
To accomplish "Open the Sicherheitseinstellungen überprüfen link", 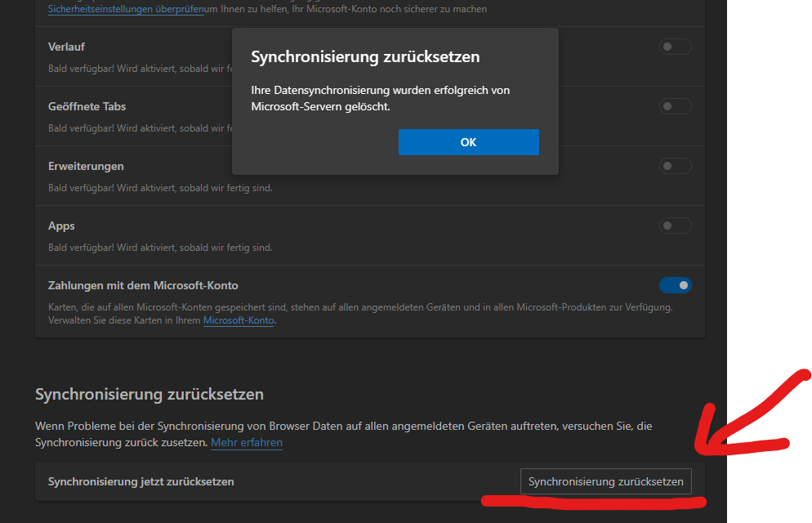I will click(126, 9).
